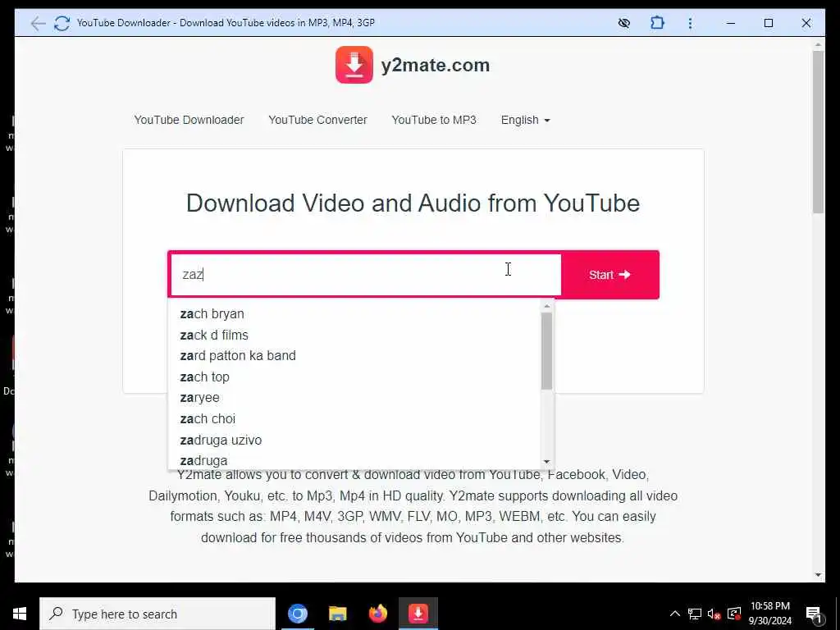Click the taskbar 'Type here to search' box

pos(157,614)
